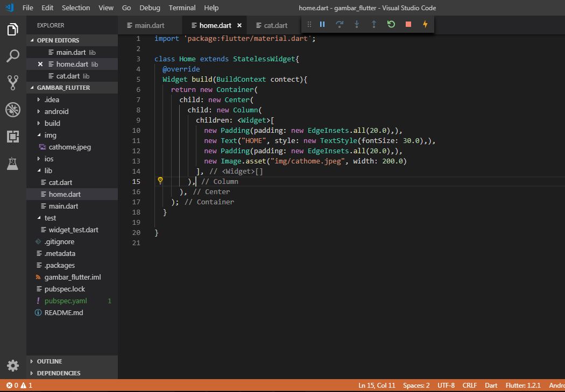Open the Source Control panel
The image size is (565, 392).
point(12,82)
